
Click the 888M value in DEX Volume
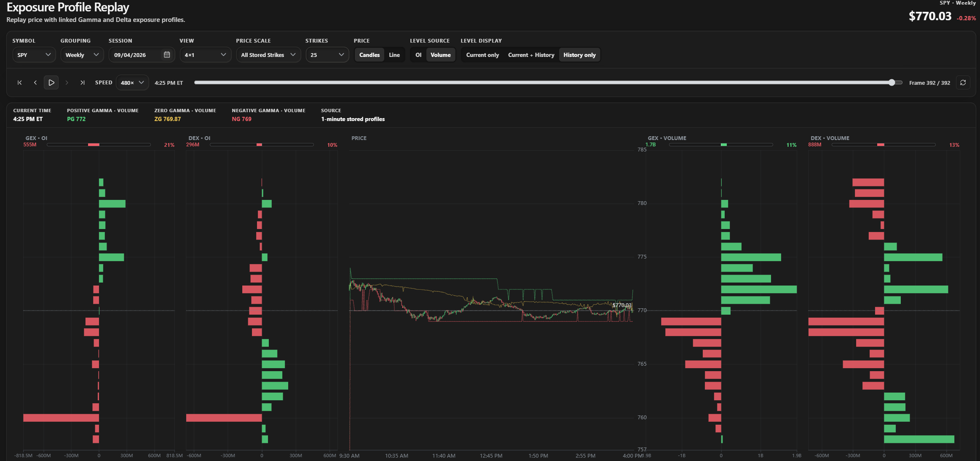pyautogui.click(x=815, y=145)
